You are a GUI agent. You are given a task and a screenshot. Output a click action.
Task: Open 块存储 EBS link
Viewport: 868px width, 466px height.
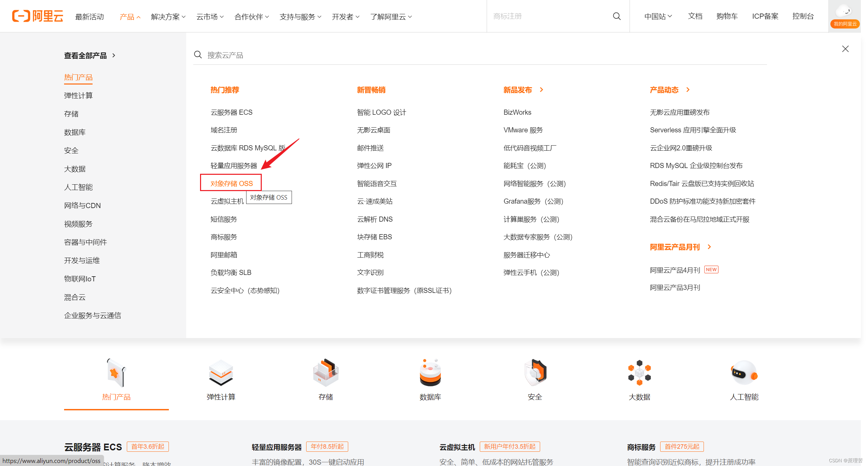click(374, 237)
